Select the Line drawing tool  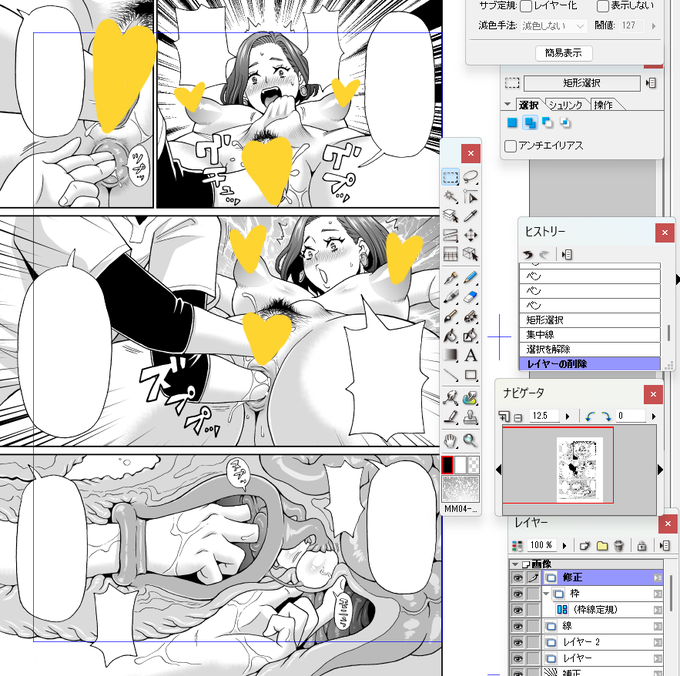click(x=451, y=375)
